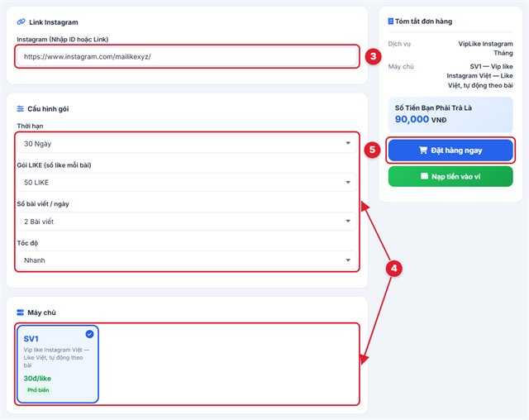Screen dimensions: 529x420
Task: Click the Số bài viết / ngày label
Action: [x=43, y=204]
